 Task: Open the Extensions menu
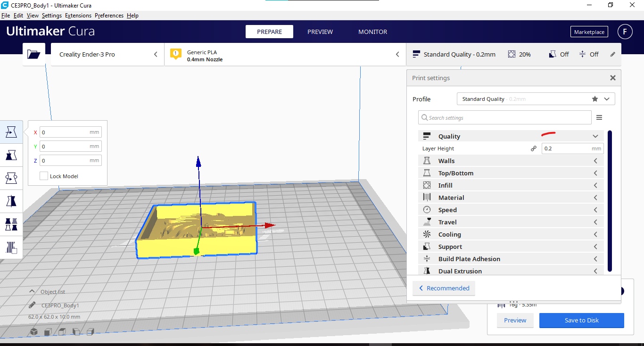coord(78,16)
